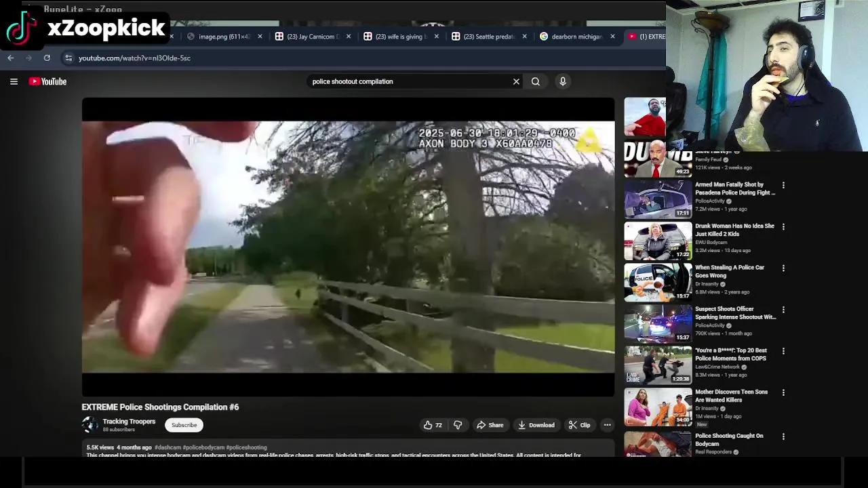Open the Share options

[490, 425]
